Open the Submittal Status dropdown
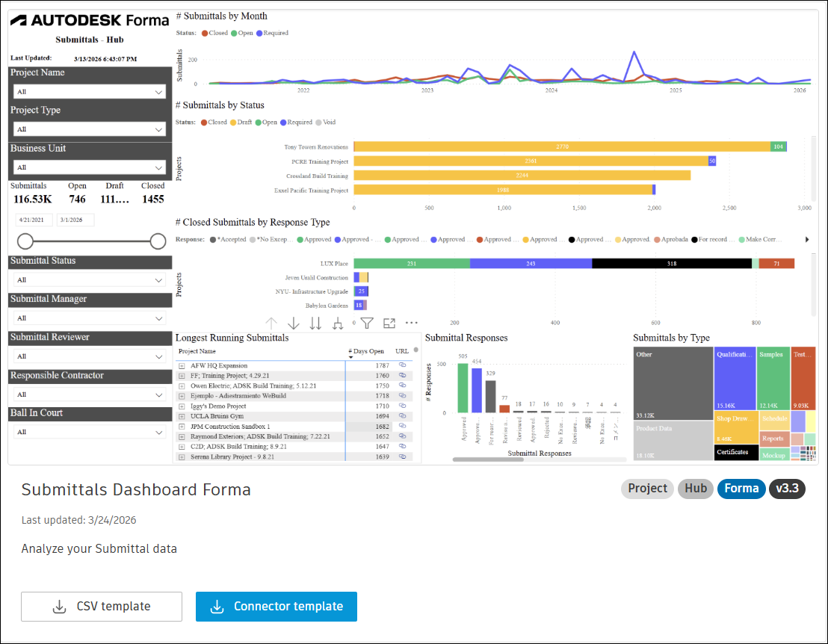The image size is (828, 644). [x=89, y=279]
